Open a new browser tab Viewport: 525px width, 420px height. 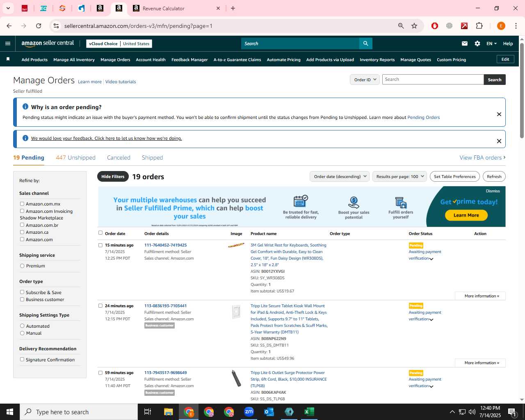tap(233, 8)
